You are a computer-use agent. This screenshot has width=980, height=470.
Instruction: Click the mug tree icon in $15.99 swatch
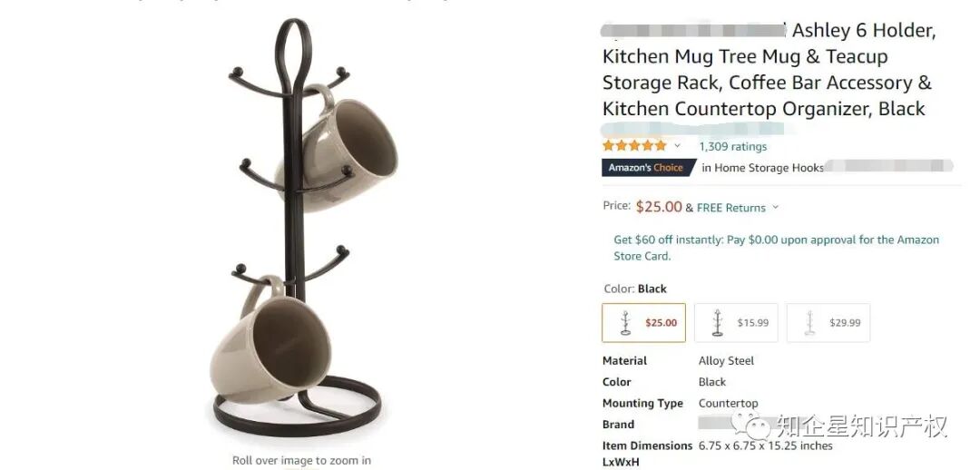718,323
